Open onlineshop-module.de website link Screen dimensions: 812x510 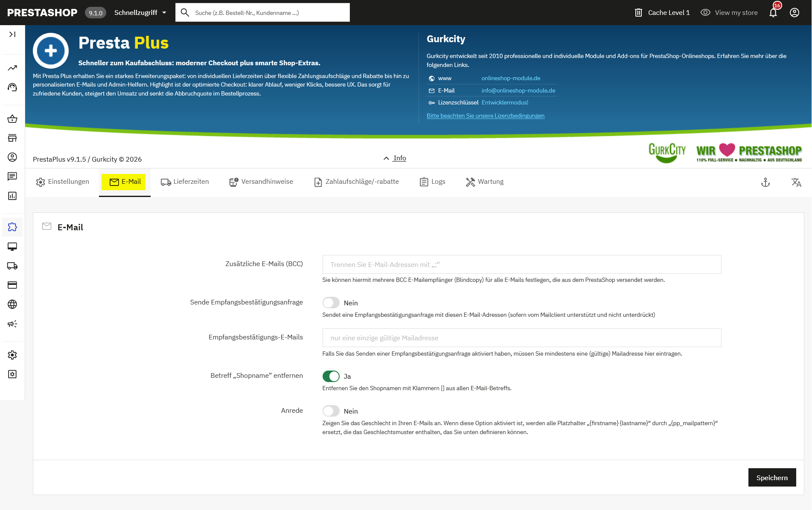pos(511,78)
